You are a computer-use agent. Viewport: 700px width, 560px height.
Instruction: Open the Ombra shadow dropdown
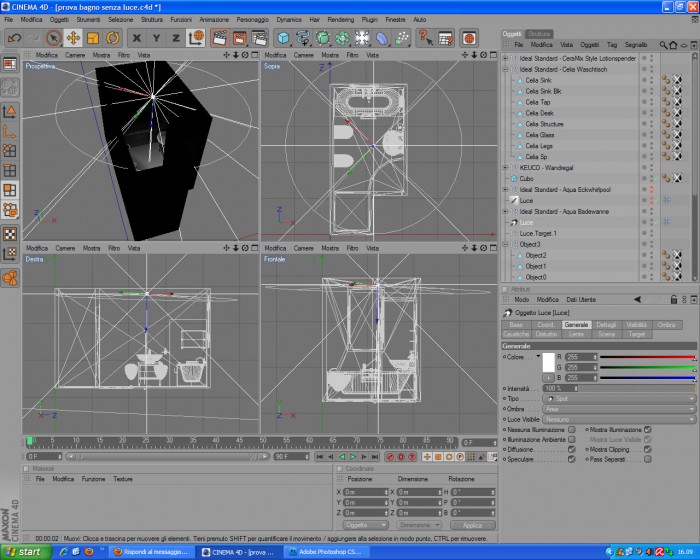coord(619,409)
